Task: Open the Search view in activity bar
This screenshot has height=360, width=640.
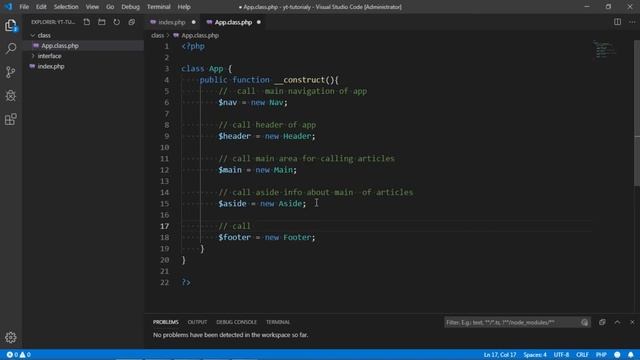Action: (x=11, y=49)
